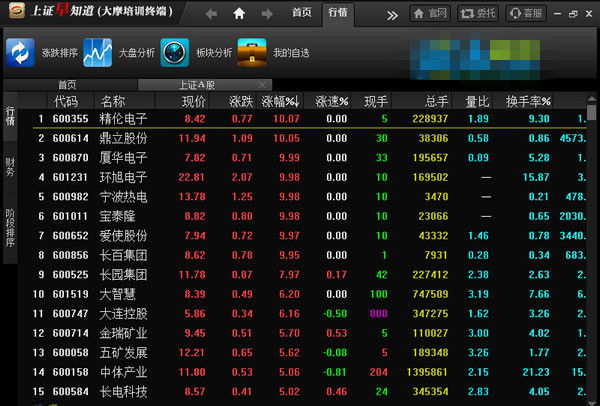Click the 大盘分析 chart icon
Image resolution: width=600 pixels, height=406 pixels.
[x=98, y=52]
